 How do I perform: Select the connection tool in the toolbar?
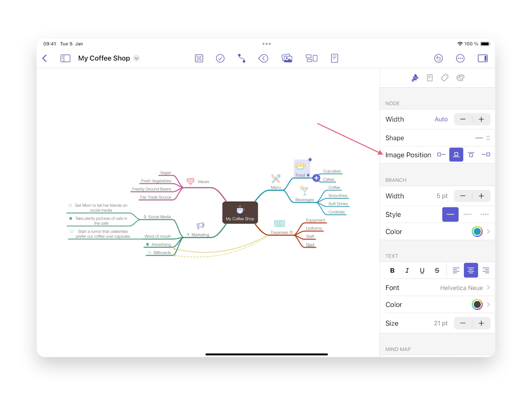tap(241, 58)
